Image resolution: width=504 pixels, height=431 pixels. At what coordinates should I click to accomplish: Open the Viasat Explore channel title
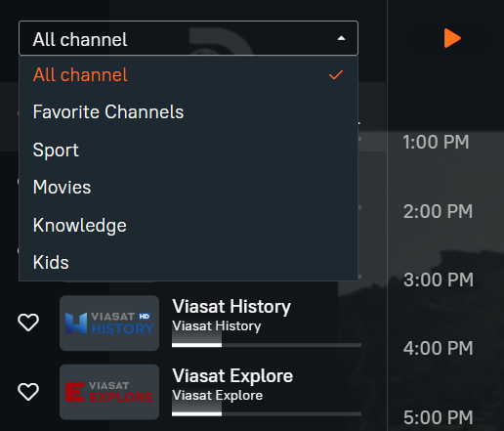point(232,376)
